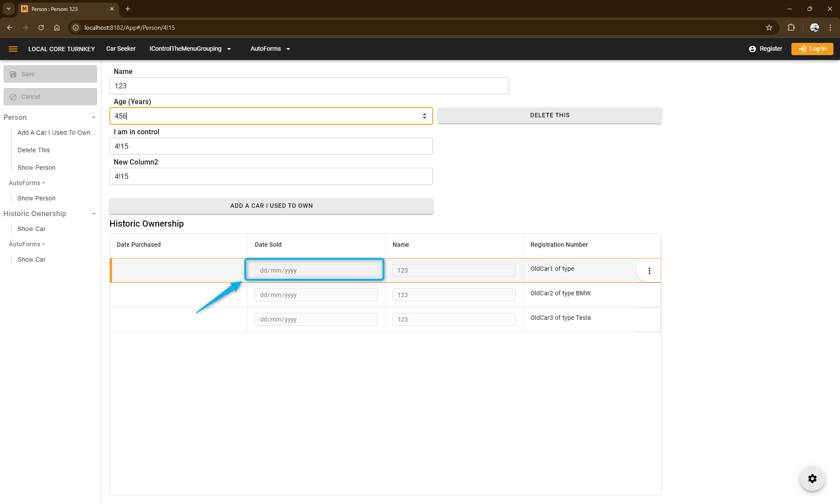Collapse the Person sidebar section
The width and height of the screenshot is (840, 504).
(x=93, y=118)
